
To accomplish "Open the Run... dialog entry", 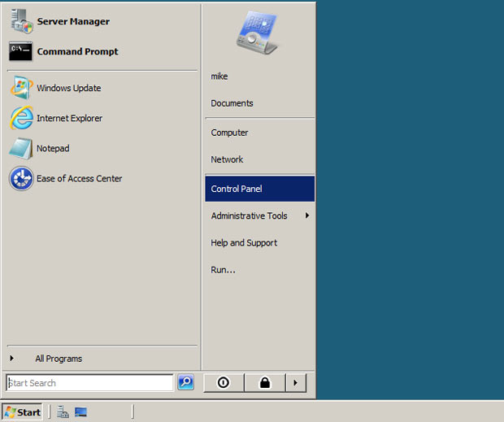I will (x=223, y=270).
